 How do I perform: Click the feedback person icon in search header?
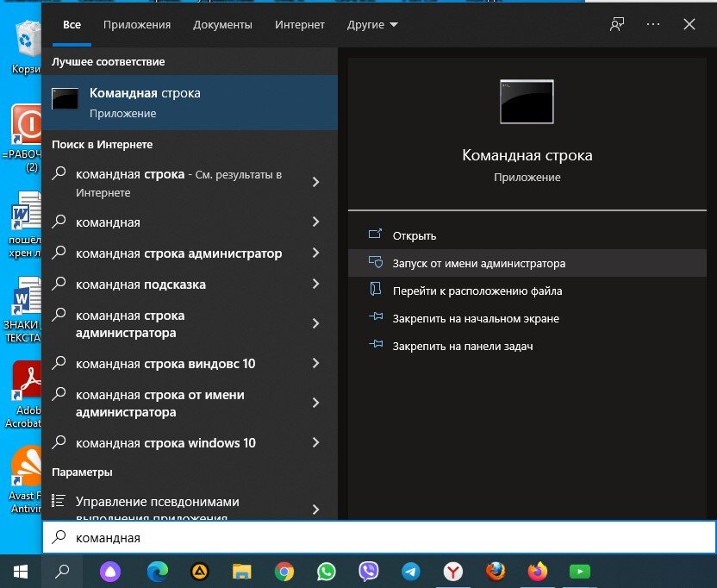pos(617,24)
